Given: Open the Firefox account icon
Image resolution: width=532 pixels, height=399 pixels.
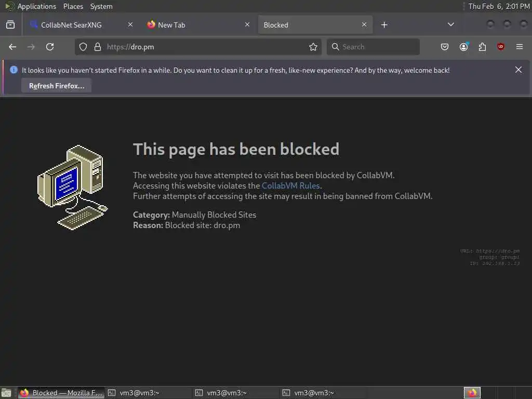Looking at the screenshot, I should click(464, 47).
